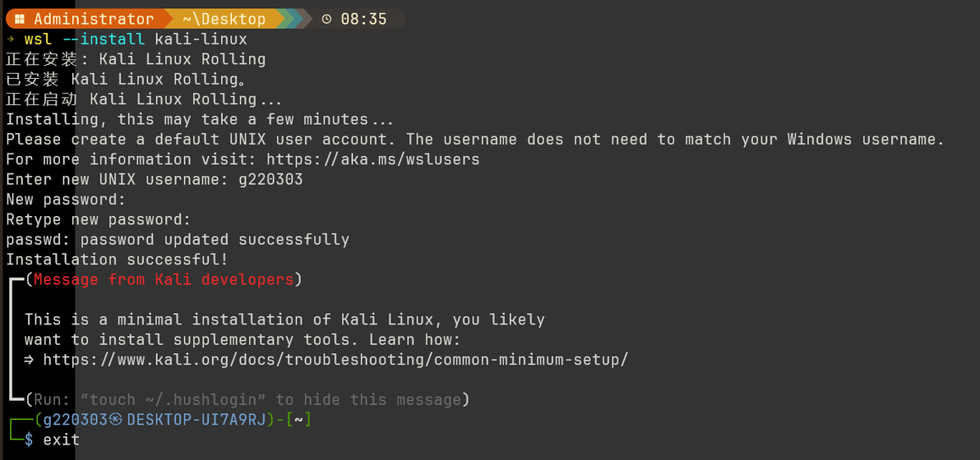Click the clock icon before 08:35
980x460 pixels.
click(327, 19)
